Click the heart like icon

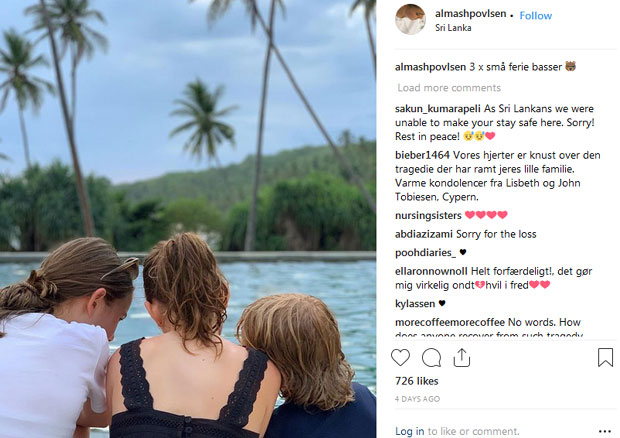point(401,357)
